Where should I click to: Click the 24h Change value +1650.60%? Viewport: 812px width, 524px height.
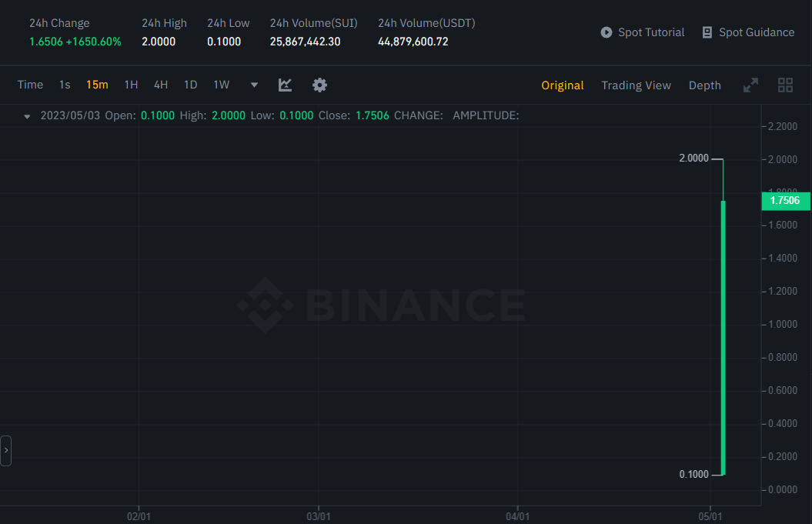tap(93, 42)
